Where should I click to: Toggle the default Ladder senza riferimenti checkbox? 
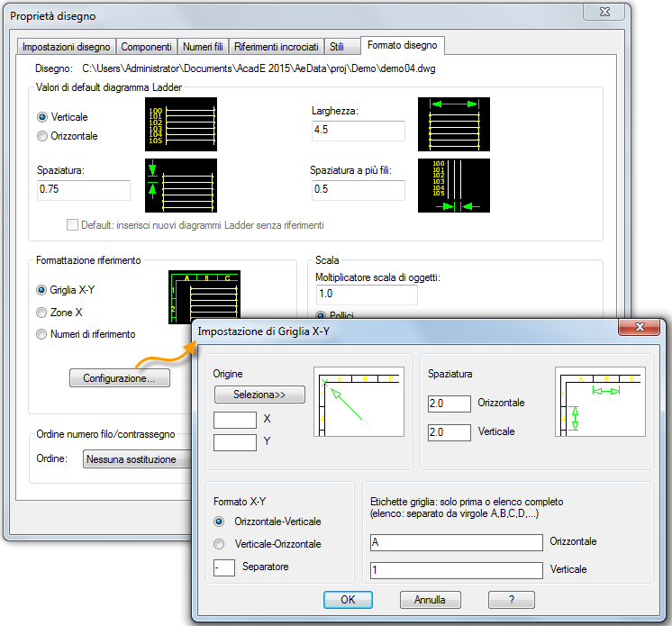click(72, 225)
